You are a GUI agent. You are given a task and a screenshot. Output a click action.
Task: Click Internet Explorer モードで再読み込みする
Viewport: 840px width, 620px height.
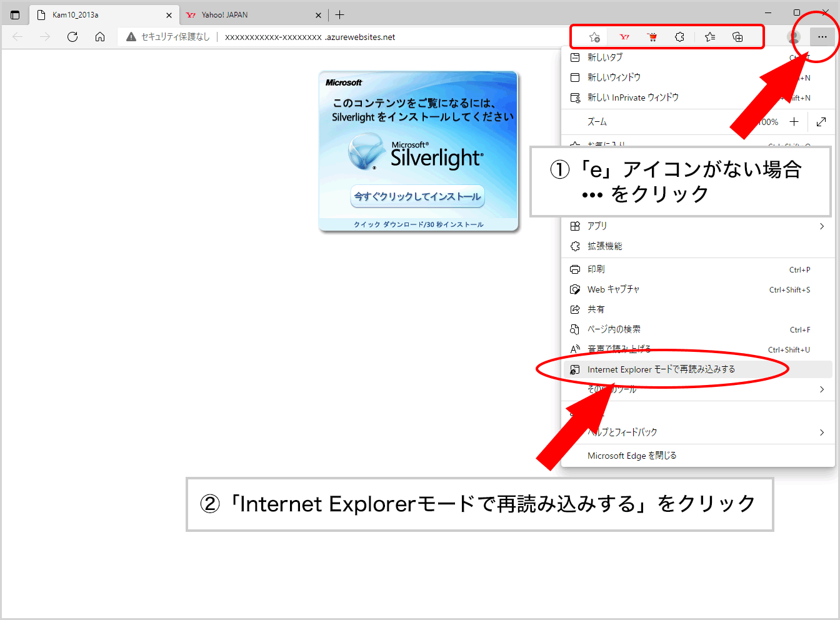(x=698, y=369)
